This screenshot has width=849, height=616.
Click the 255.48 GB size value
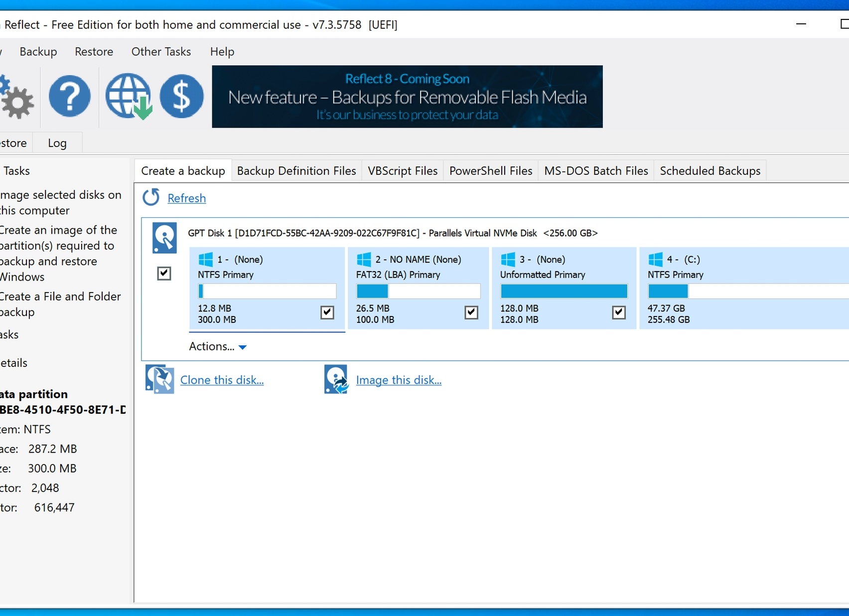[669, 320]
